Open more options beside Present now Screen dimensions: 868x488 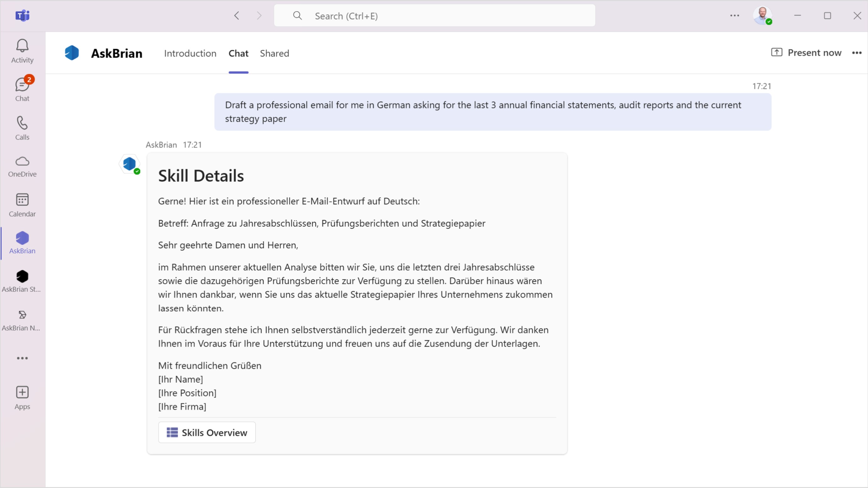point(857,53)
